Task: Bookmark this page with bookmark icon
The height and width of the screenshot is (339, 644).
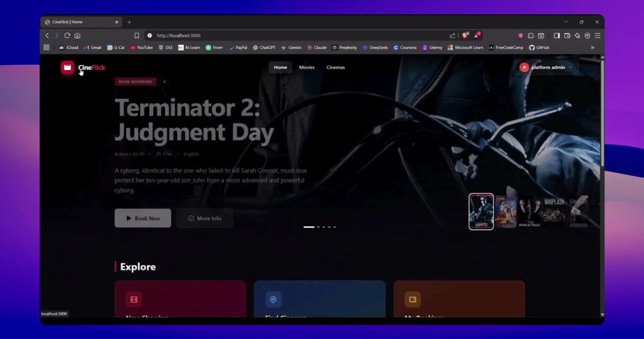Action: coord(137,35)
